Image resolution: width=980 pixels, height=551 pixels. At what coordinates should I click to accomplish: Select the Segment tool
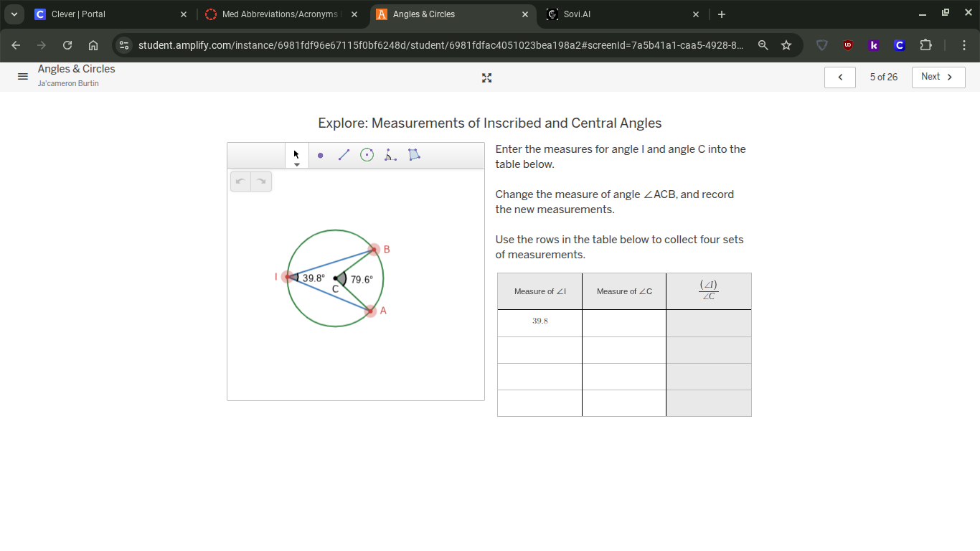344,154
